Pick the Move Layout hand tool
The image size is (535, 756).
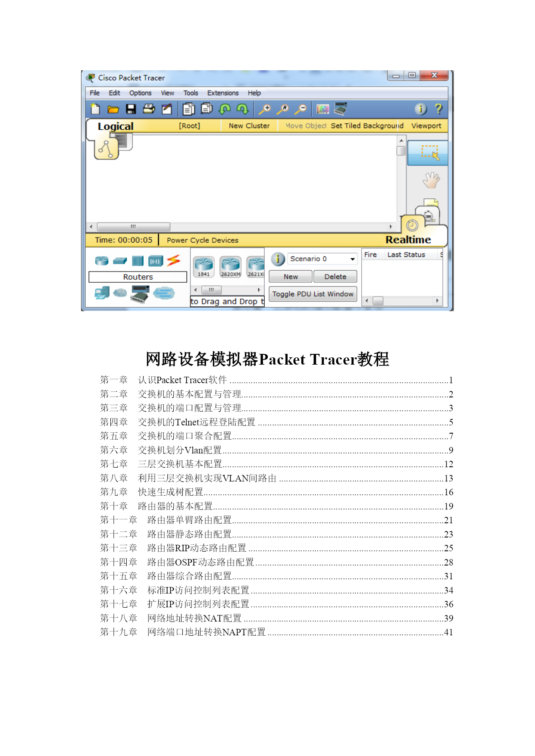click(x=431, y=180)
